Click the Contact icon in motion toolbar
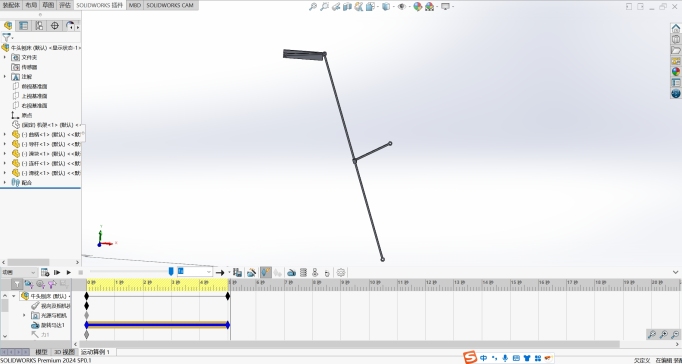 (315, 273)
